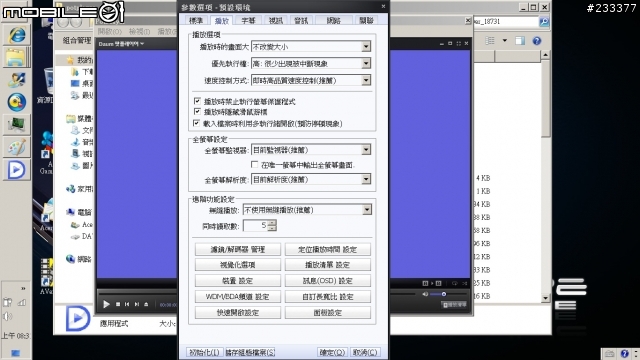The height and width of the screenshot is (360, 640).
Task: Click the Explorer search magnifier icon
Action: tap(544, 22)
